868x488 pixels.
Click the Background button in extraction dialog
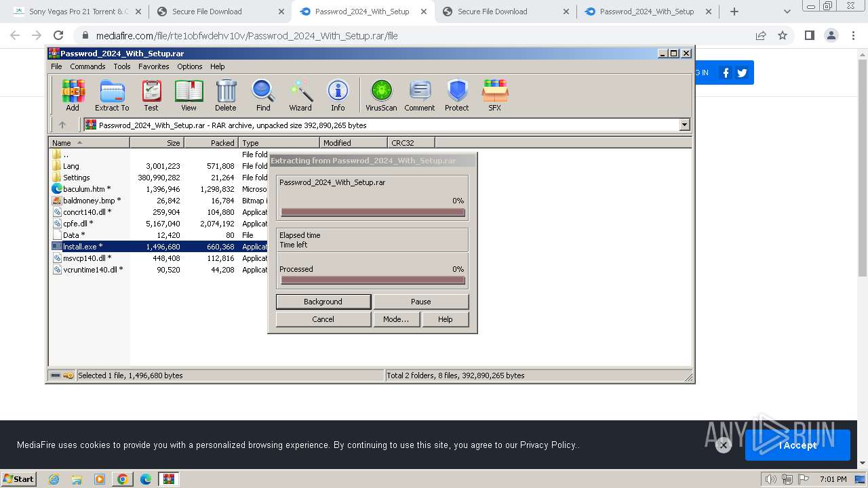tap(323, 302)
